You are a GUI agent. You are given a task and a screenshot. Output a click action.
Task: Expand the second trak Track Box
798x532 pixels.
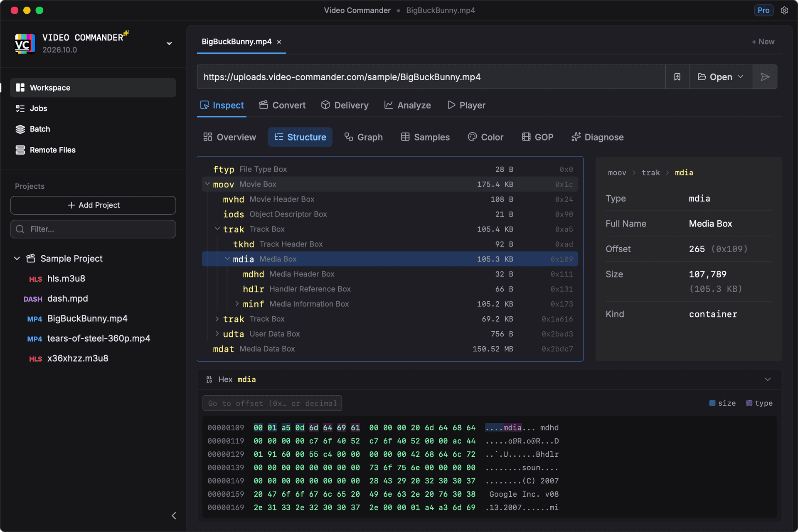click(x=217, y=319)
